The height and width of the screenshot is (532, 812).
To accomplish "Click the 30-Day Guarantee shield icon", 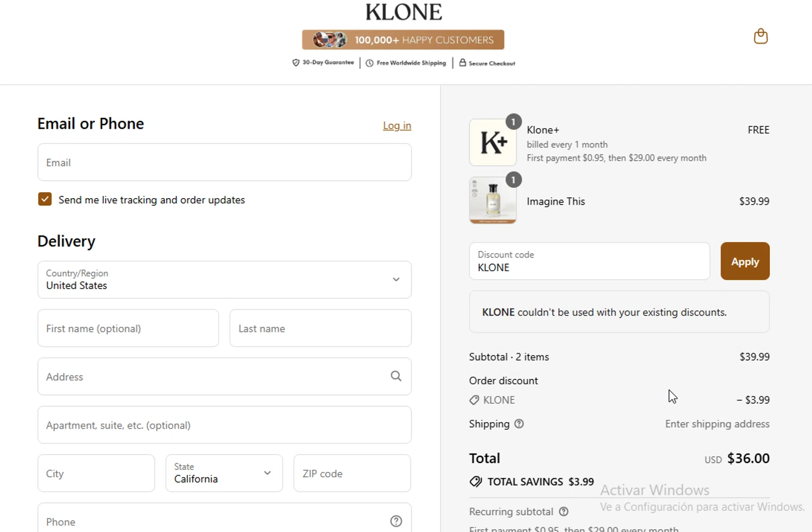I will coord(296,63).
